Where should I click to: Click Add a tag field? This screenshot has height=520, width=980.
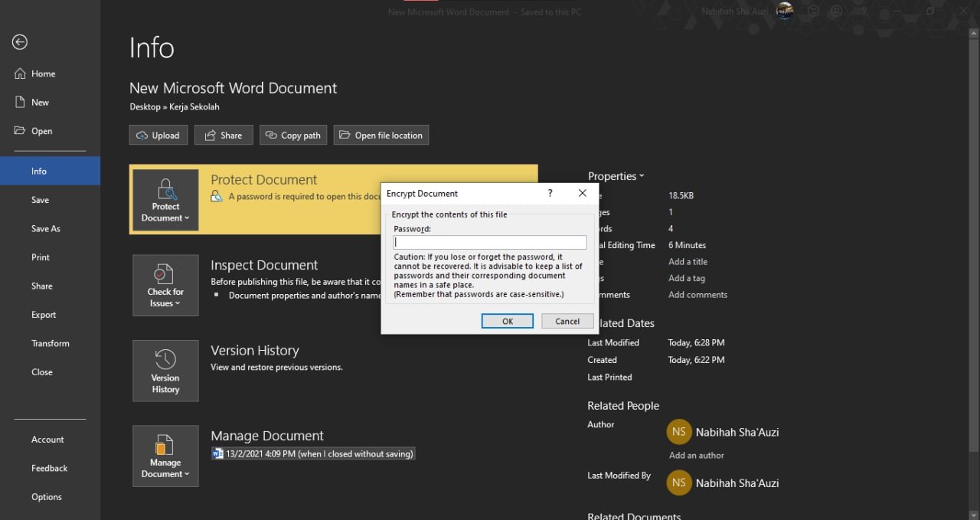point(686,278)
